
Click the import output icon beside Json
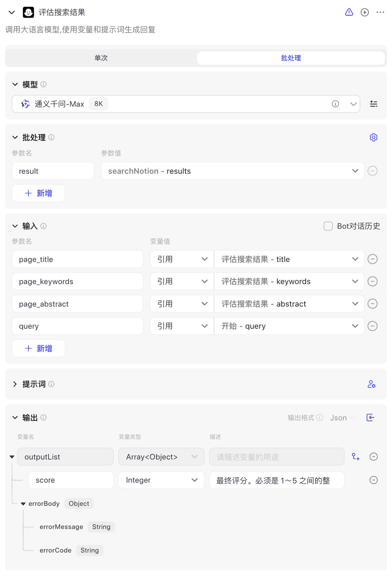(370, 418)
